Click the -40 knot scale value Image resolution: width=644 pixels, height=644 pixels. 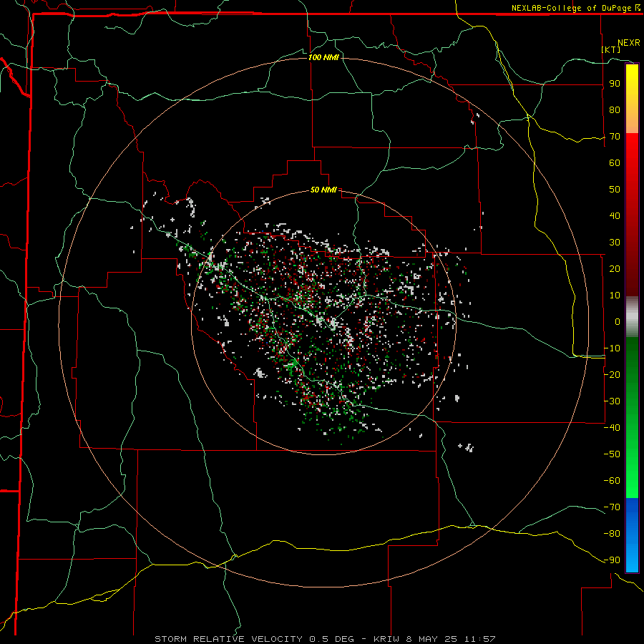pyautogui.click(x=612, y=428)
